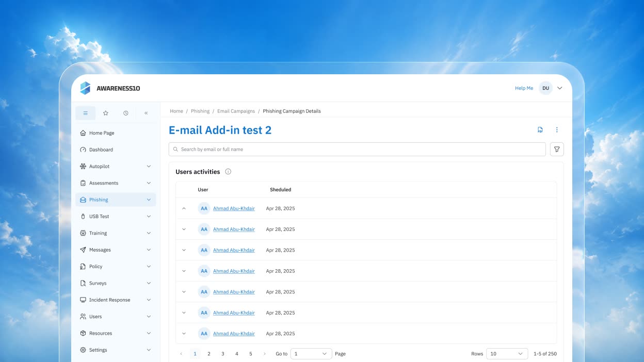Click the USB Test drive icon
Image resolution: width=644 pixels, height=362 pixels.
[83, 217]
